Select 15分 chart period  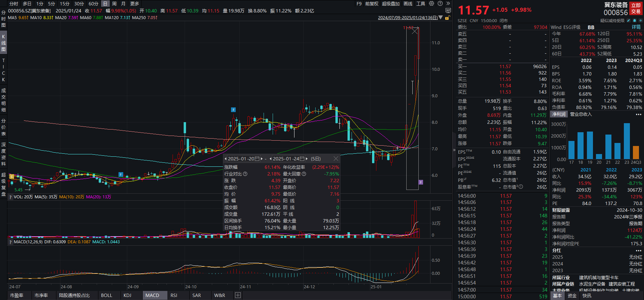(64, 4)
